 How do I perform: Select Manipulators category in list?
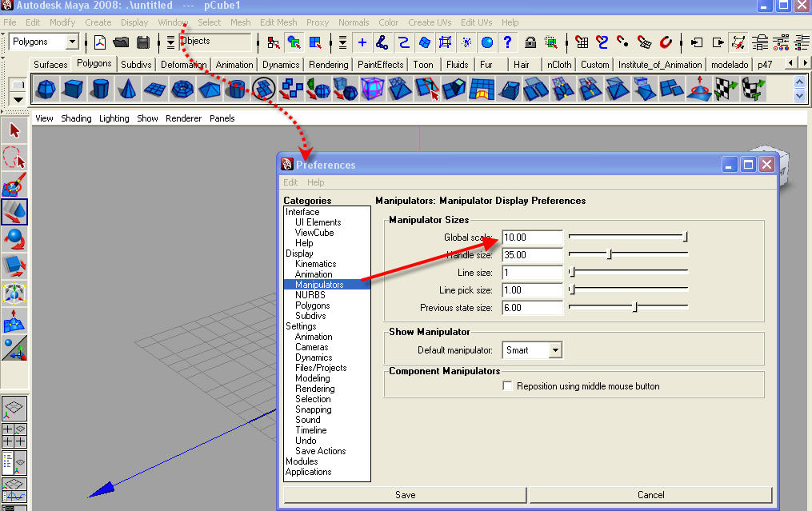coord(326,285)
